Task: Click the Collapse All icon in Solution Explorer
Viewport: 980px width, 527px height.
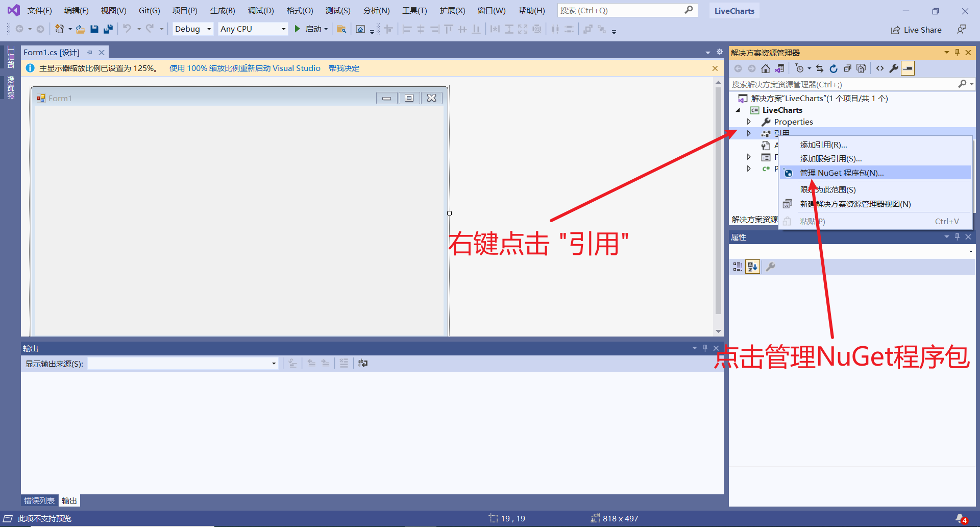Action: pos(847,68)
